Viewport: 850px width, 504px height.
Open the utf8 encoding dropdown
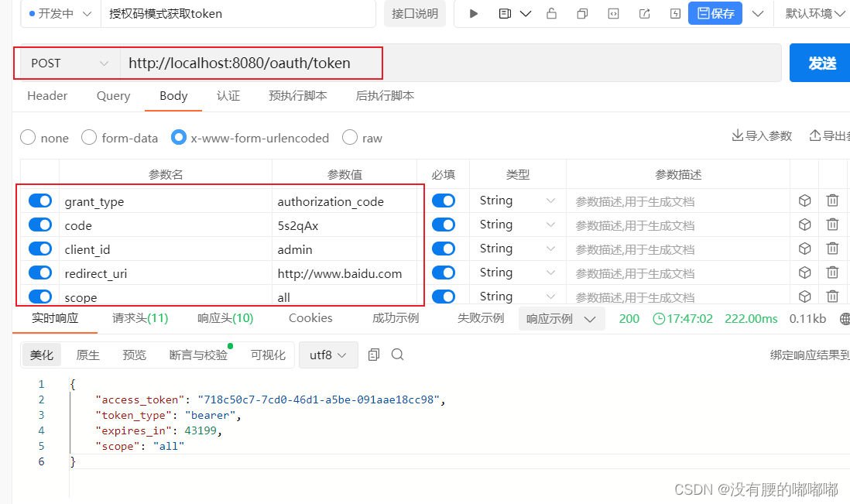pos(328,355)
